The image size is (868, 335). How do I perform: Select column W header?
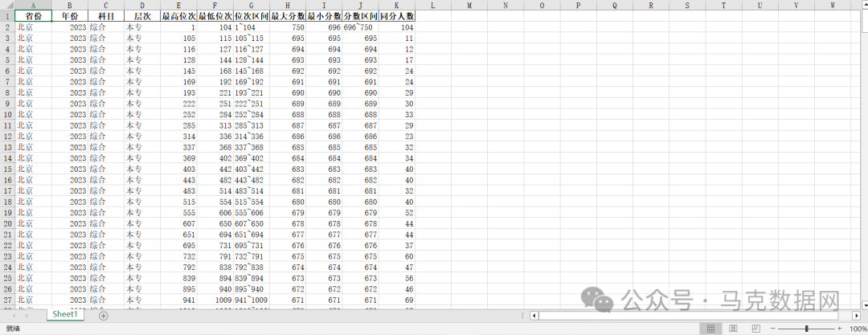tap(833, 6)
